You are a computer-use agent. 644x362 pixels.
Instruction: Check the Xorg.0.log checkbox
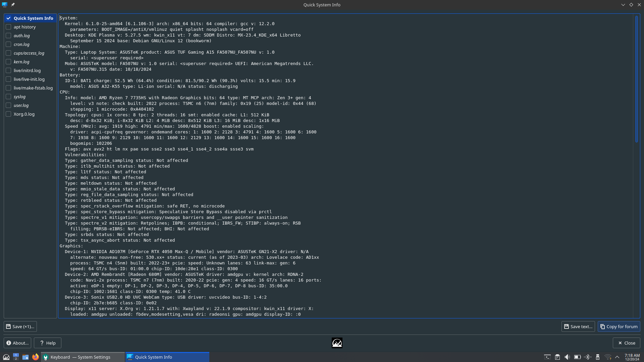coord(8,114)
